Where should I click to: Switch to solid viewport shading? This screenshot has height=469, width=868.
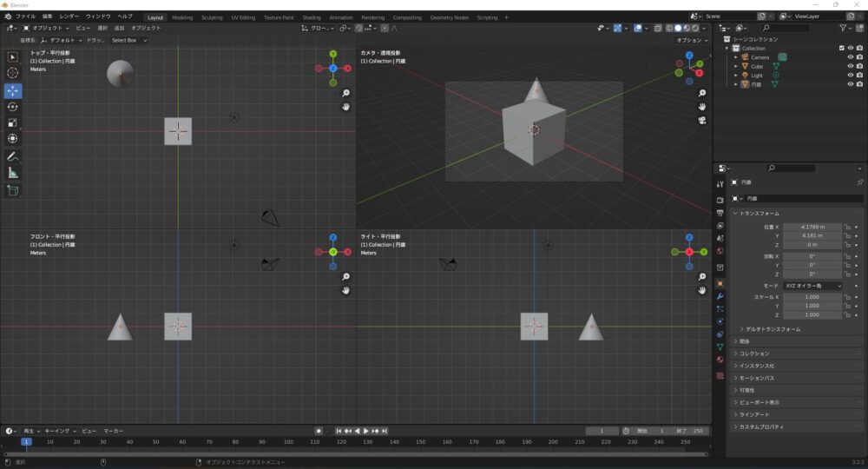(678, 29)
